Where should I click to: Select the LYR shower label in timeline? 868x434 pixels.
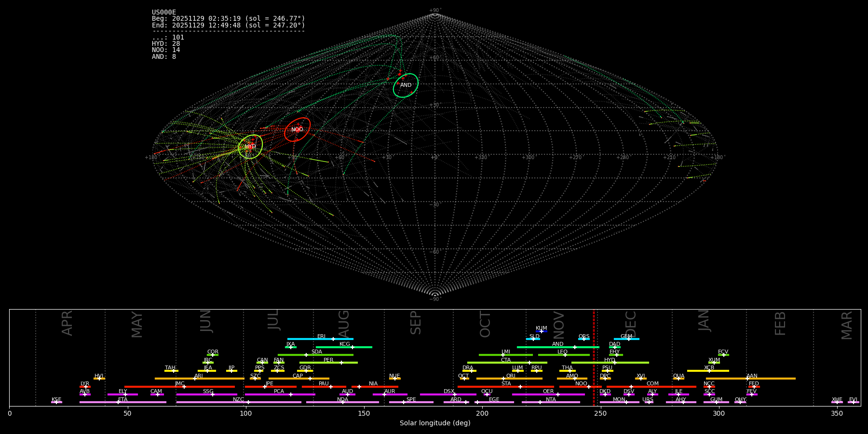pyautogui.click(x=84, y=384)
